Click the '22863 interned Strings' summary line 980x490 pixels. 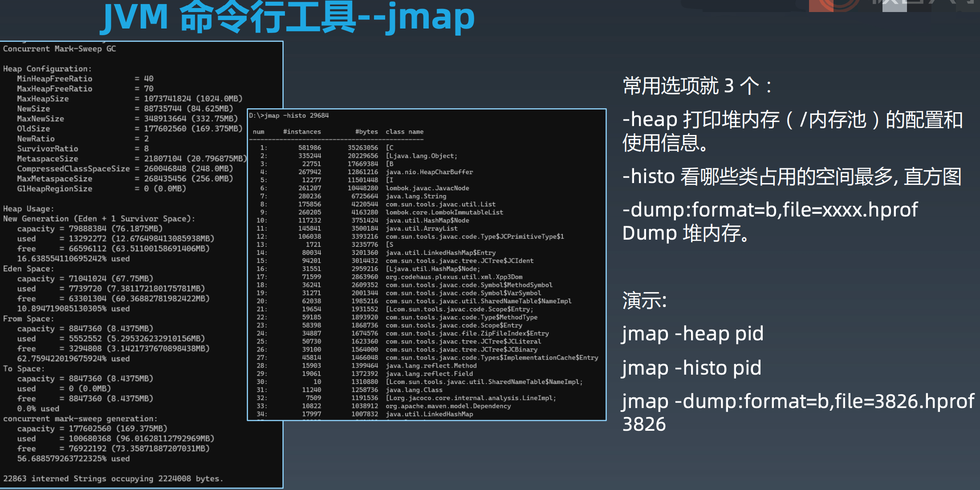point(113,479)
